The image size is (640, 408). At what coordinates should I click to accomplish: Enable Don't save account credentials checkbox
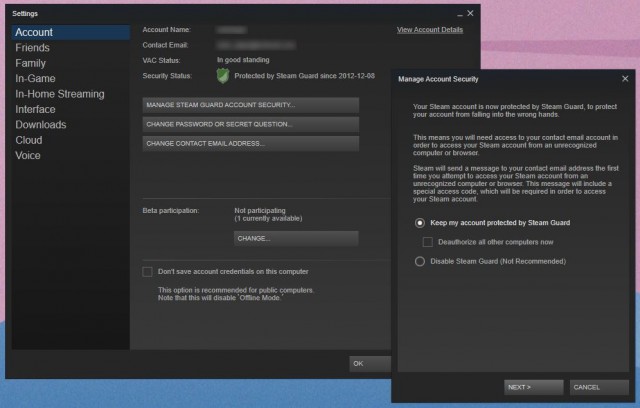point(147,271)
